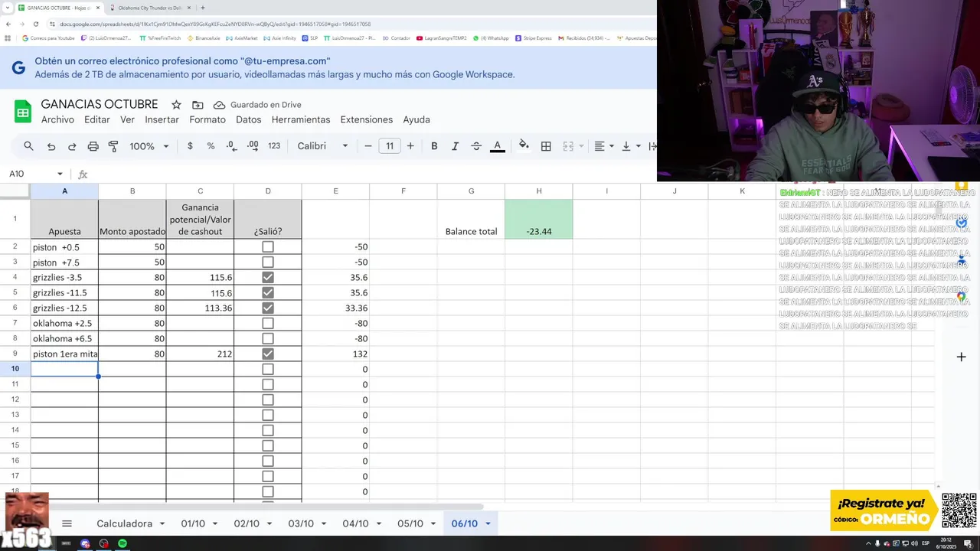Star the GANACIAS OCTUBRE document

click(176, 105)
